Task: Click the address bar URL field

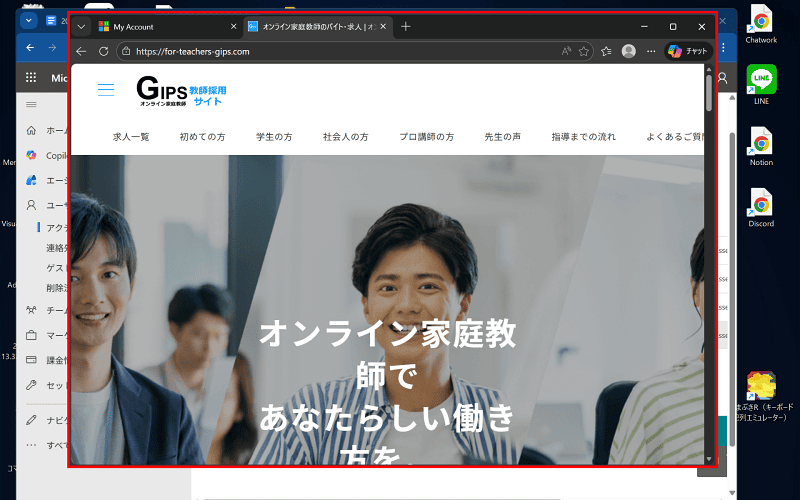Action: click(340, 51)
